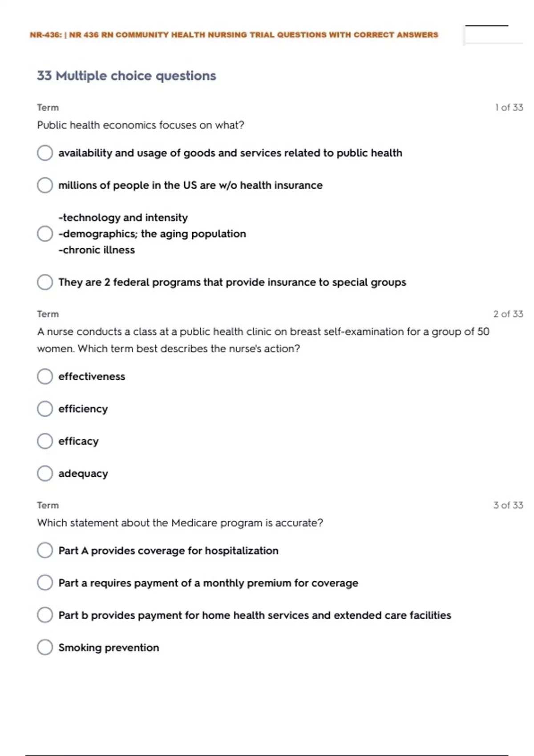534x756 pixels.
Task: Click the NR-436 document header title
Action: (234, 35)
